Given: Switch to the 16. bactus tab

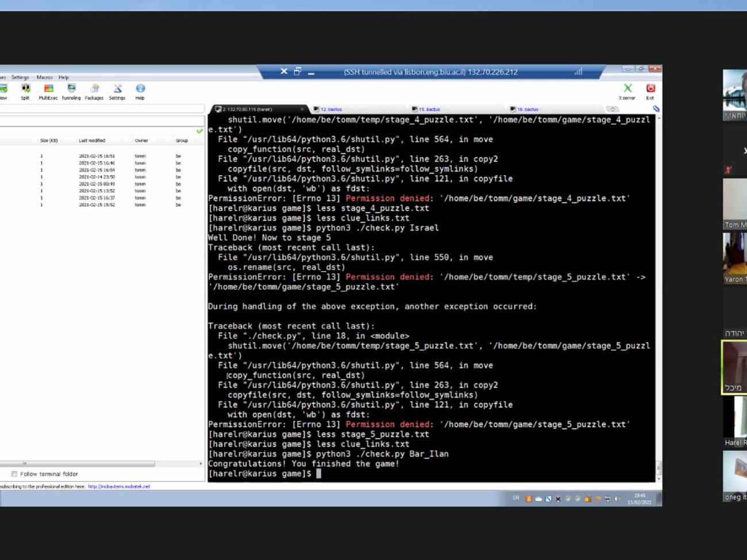Looking at the screenshot, I should [x=527, y=109].
